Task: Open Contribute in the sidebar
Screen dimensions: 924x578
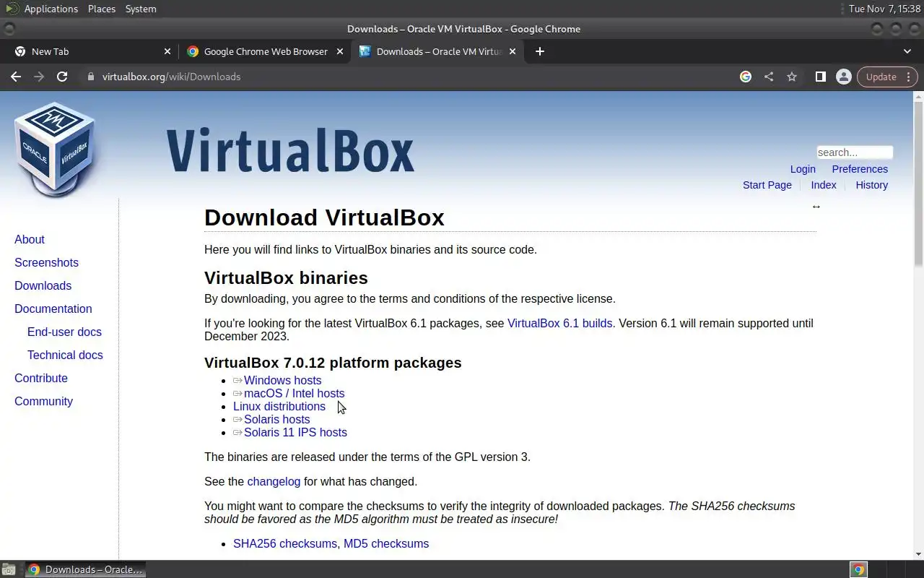Action: [x=41, y=378]
